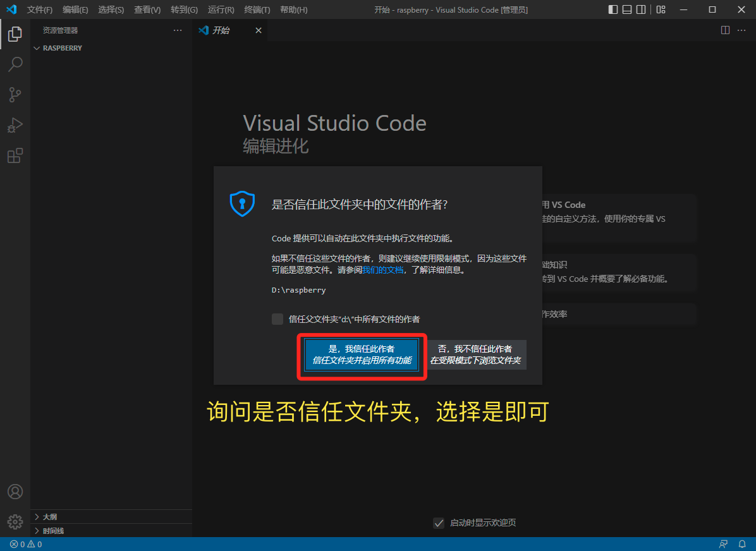Open the 选择(S) menu

pyautogui.click(x=111, y=9)
